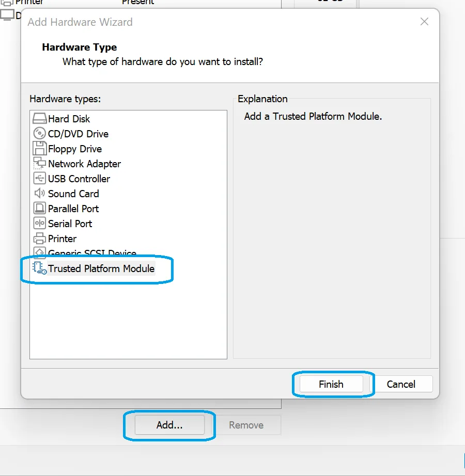This screenshot has width=465, height=476.
Task: Click the Sound Card speaker icon
Action: 39,194
